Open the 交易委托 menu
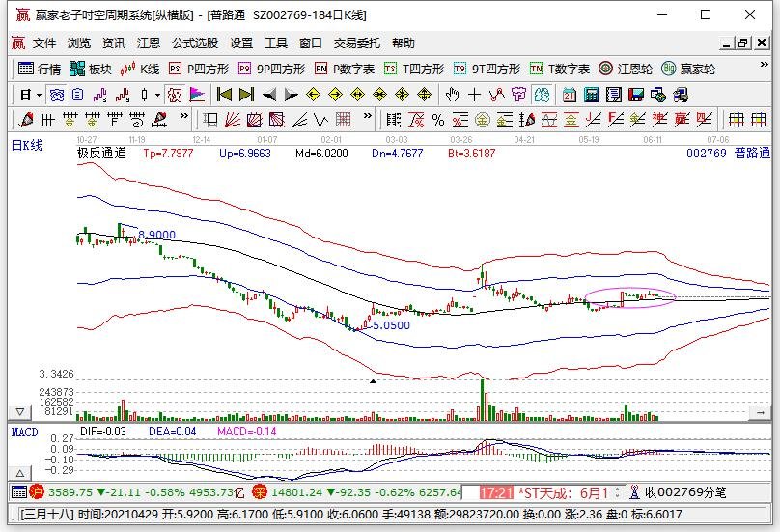The height and width of the screenshot is (532, 780). tap(356, 43)
